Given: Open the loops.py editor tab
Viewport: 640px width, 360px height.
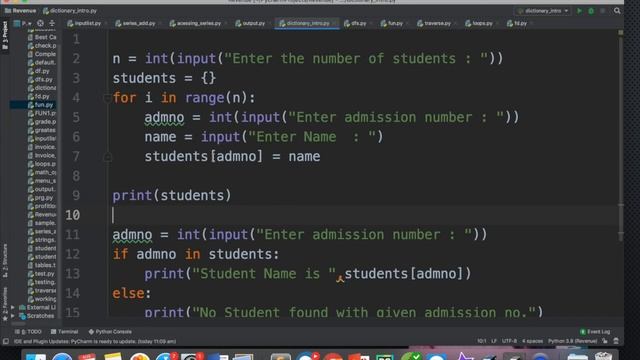Looking at the screenshot, I should [x=479, y=23].
